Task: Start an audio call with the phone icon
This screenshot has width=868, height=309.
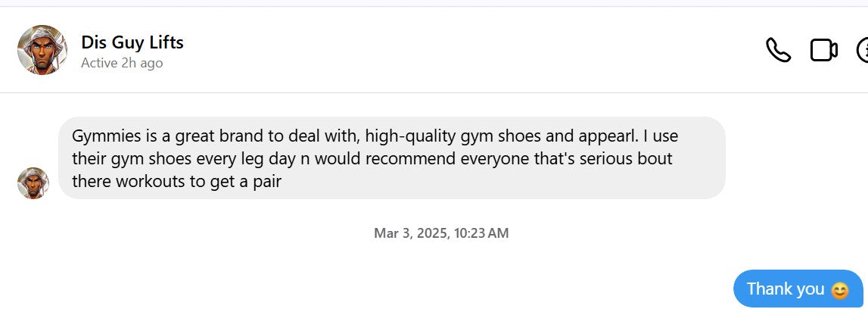Action: (778, 50)
